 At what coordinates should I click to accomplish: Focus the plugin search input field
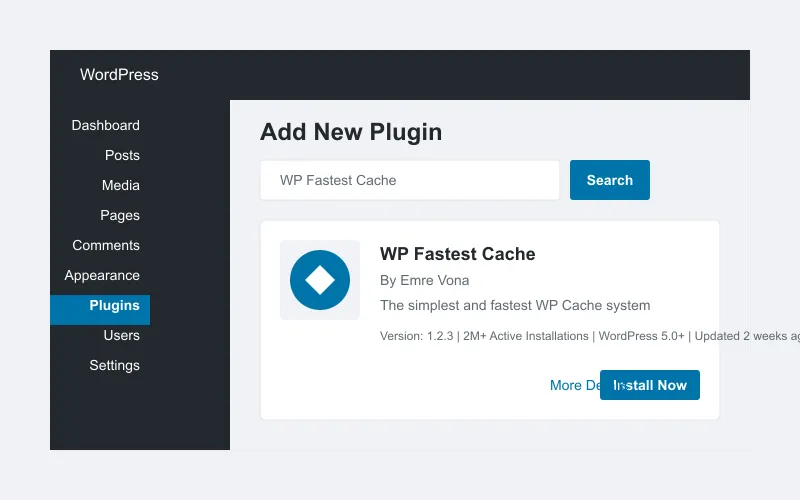pos(410,180)
